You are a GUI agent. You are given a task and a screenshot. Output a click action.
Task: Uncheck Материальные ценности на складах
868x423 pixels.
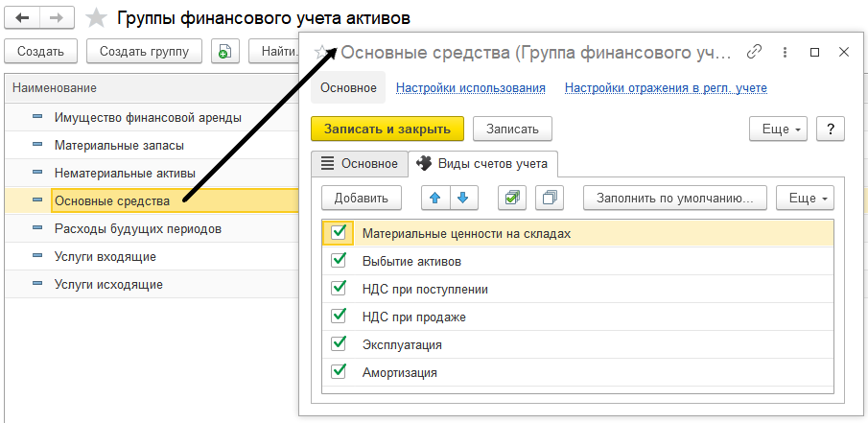pyautogui.click(x=338, y=232)
